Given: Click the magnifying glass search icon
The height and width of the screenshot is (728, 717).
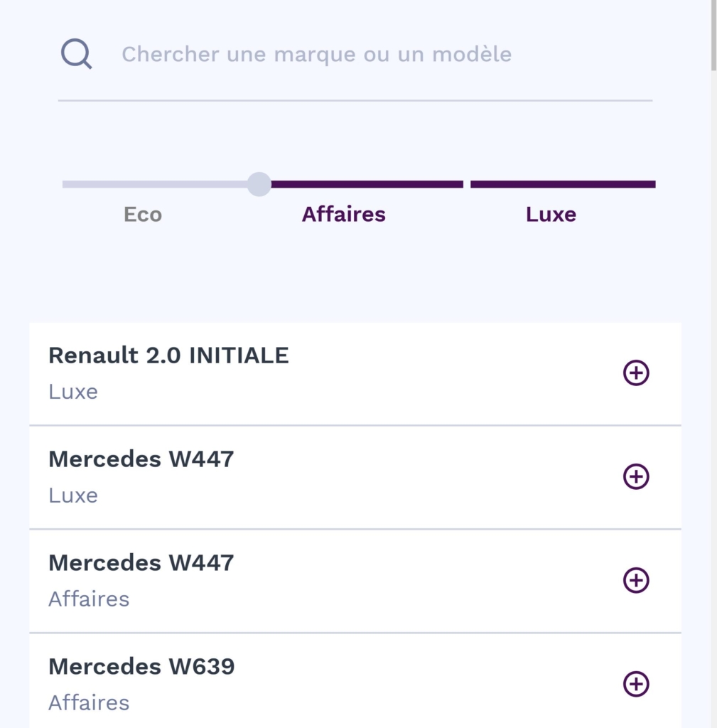Looking at the screenshot, I should 76,54.
